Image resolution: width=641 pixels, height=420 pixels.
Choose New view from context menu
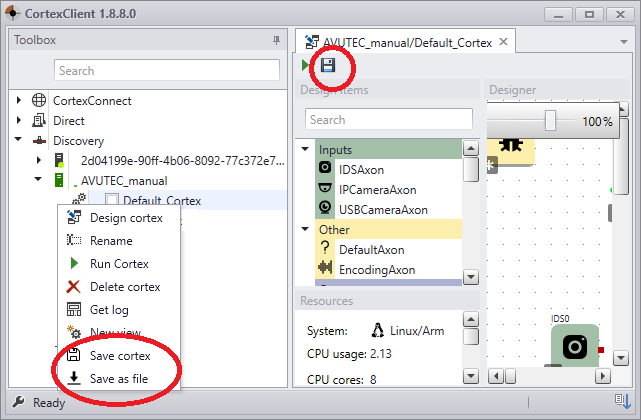click(119, 332)
